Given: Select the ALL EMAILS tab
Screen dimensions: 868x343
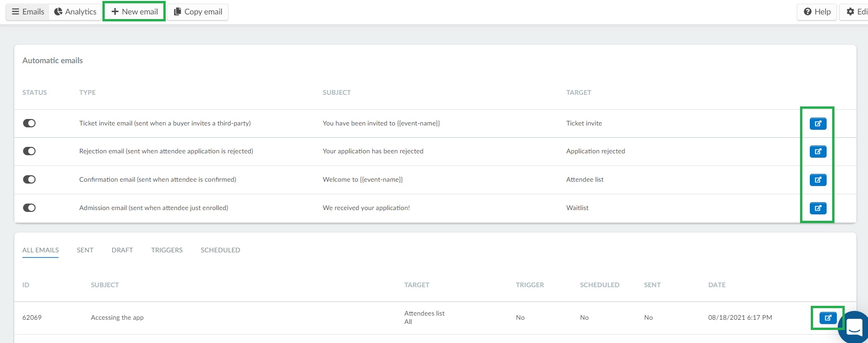Looking at the screenshot, I should 40,250.
